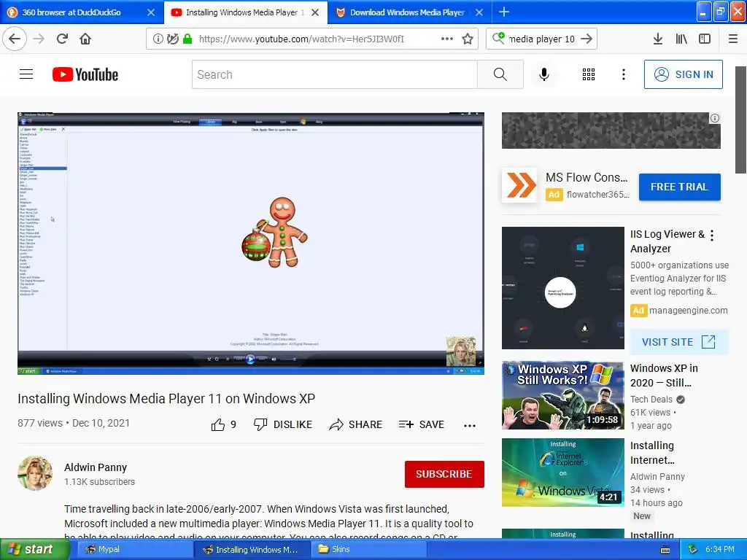Open Aldwin Panny channel name link
This screenshot has height=560, width=747.
(x=96, y=467)
